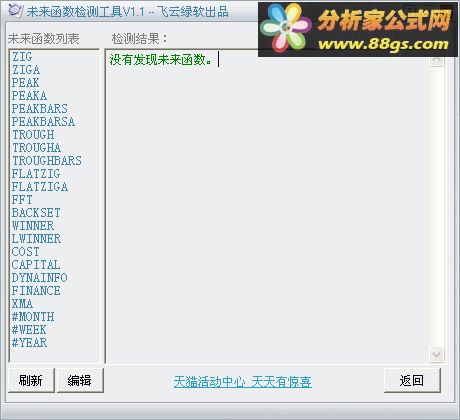Viewport: 460px width, 420px height.
Task: Click the app icon in title bar
Action: click(15, 11)
